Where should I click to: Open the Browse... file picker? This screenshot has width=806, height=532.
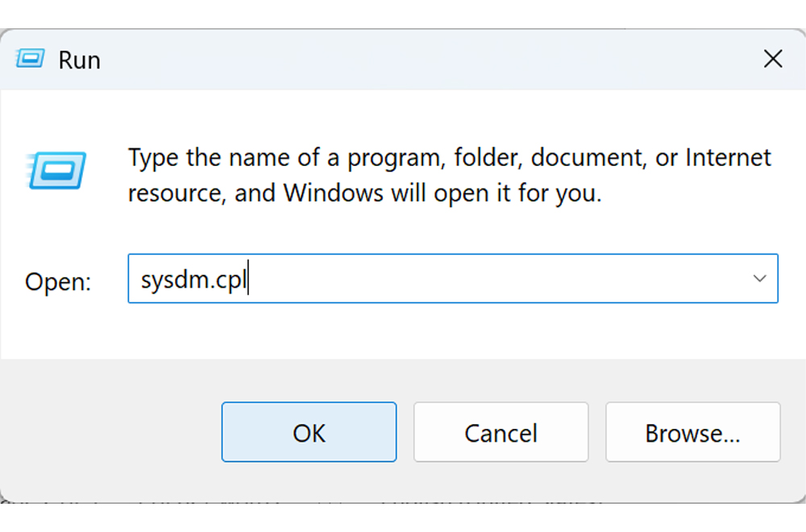[692, 433]
